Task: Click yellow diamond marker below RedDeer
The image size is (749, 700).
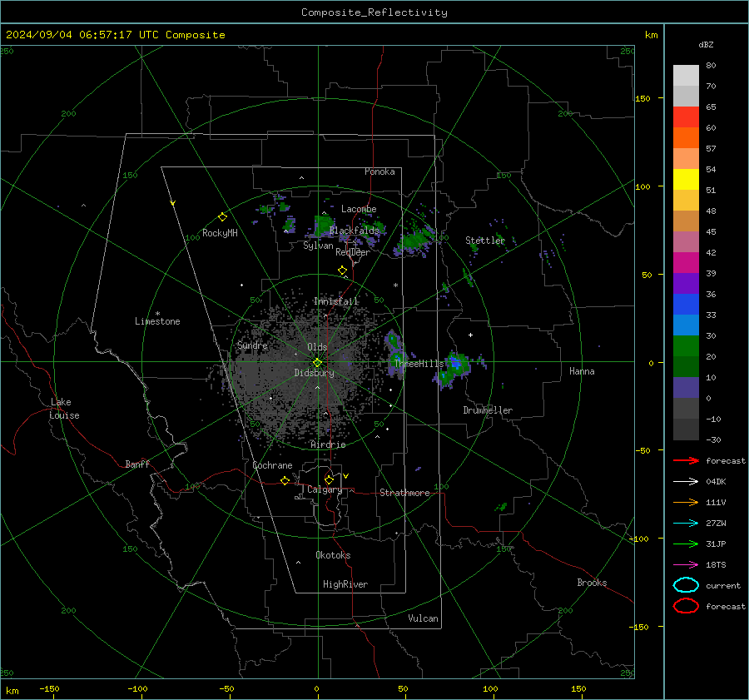Action: point(342,271)
